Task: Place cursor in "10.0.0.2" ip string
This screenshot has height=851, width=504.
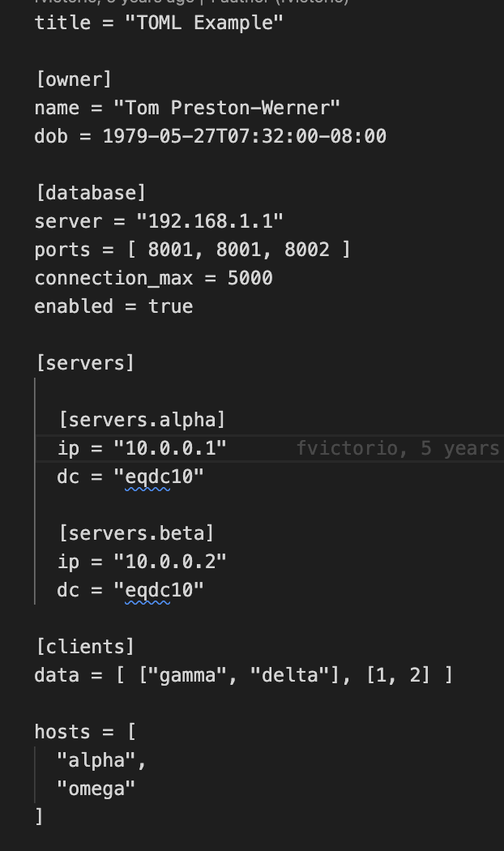Action: [170, 562]
